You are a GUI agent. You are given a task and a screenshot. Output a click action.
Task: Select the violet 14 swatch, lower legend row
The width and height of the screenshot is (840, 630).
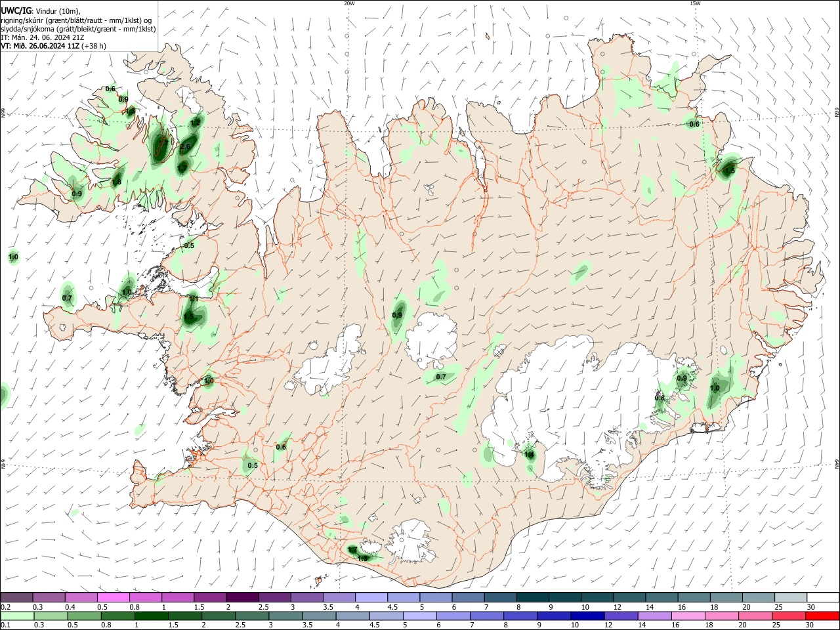(655, 616)
